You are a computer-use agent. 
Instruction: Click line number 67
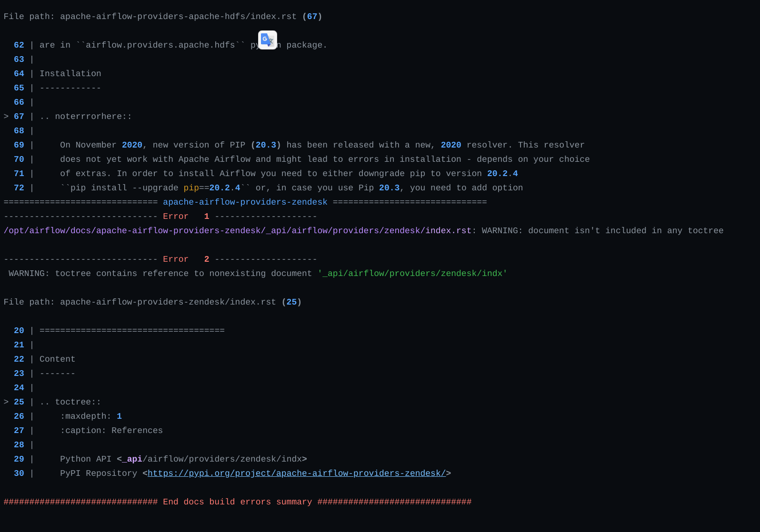pyautogui.click(x=19, y=116)
